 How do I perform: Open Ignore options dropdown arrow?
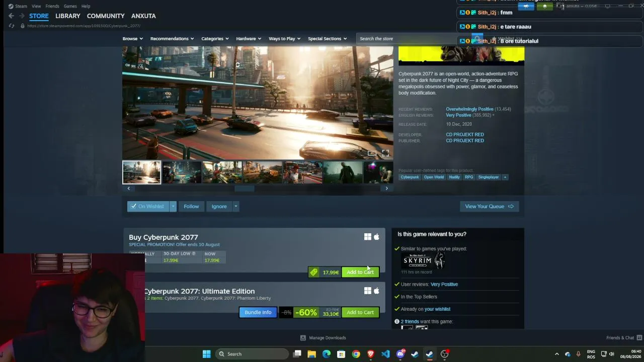coord(235,206)
